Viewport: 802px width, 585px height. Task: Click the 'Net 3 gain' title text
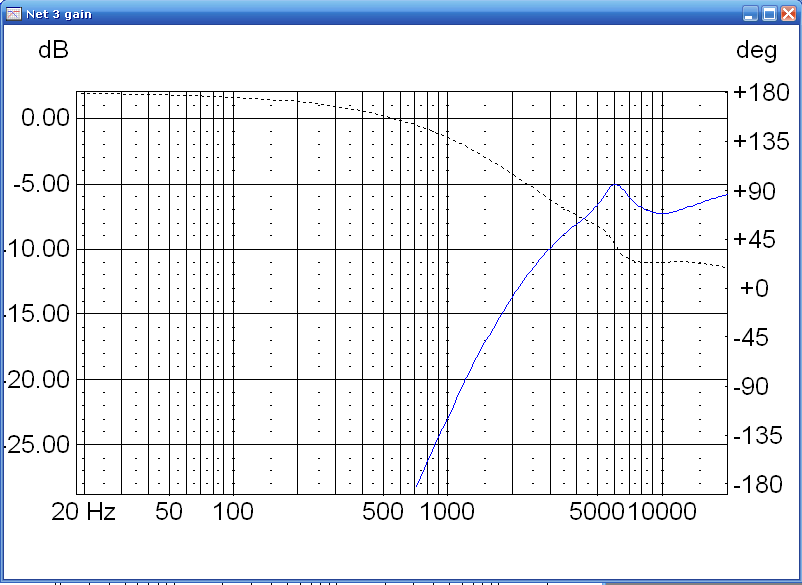point(59,14)
